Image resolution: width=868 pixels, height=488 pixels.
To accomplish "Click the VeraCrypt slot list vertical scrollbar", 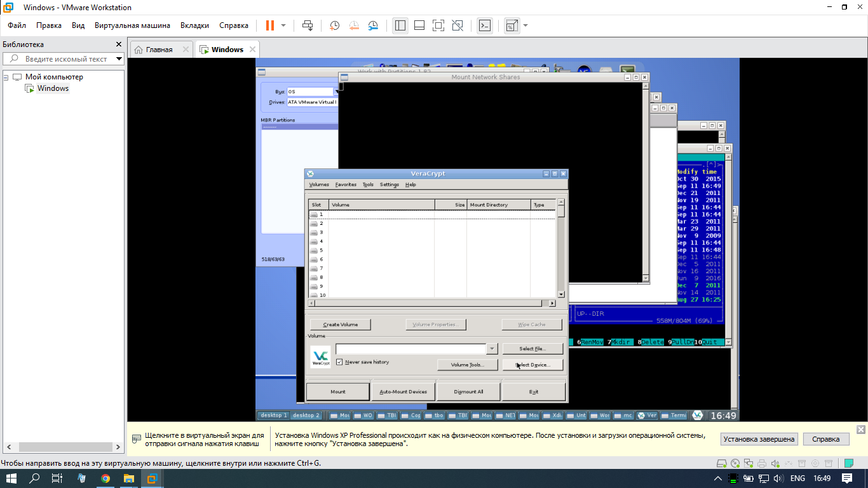I will click(x=561, y=248).
